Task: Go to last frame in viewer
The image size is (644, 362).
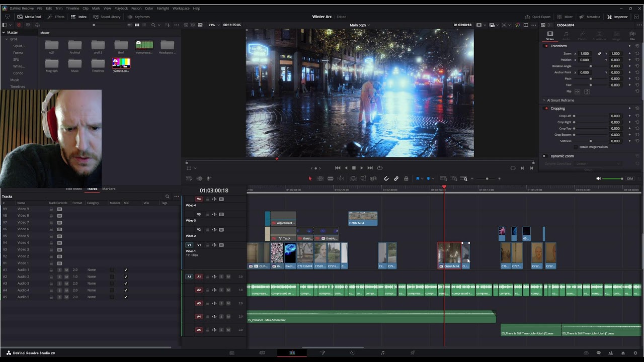Action: 370,168
